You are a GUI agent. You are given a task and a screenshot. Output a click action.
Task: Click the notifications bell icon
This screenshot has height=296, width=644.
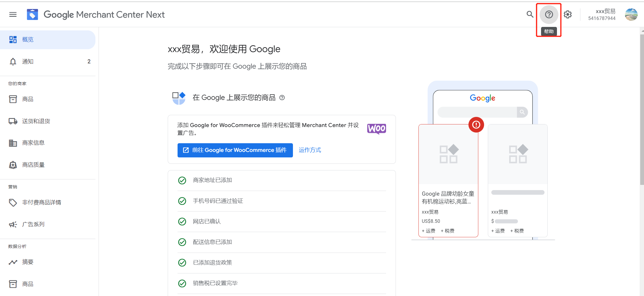click(13, 62)
